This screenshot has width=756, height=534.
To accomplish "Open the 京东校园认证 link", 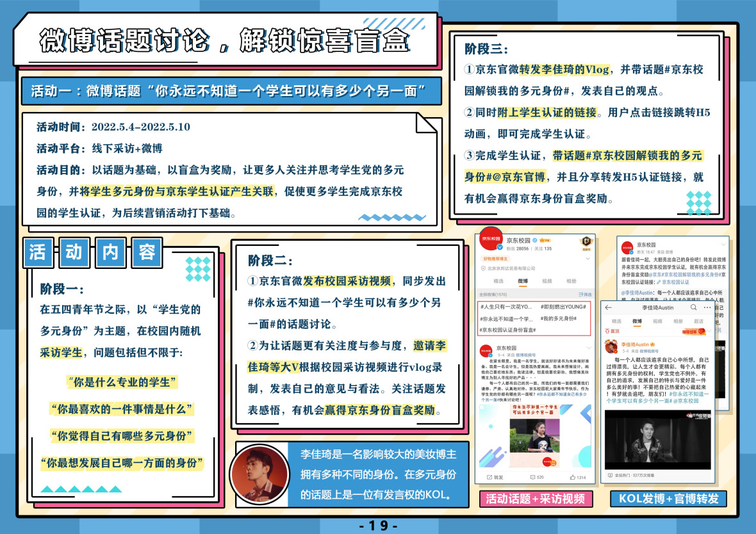I will (x=675, y=282).
